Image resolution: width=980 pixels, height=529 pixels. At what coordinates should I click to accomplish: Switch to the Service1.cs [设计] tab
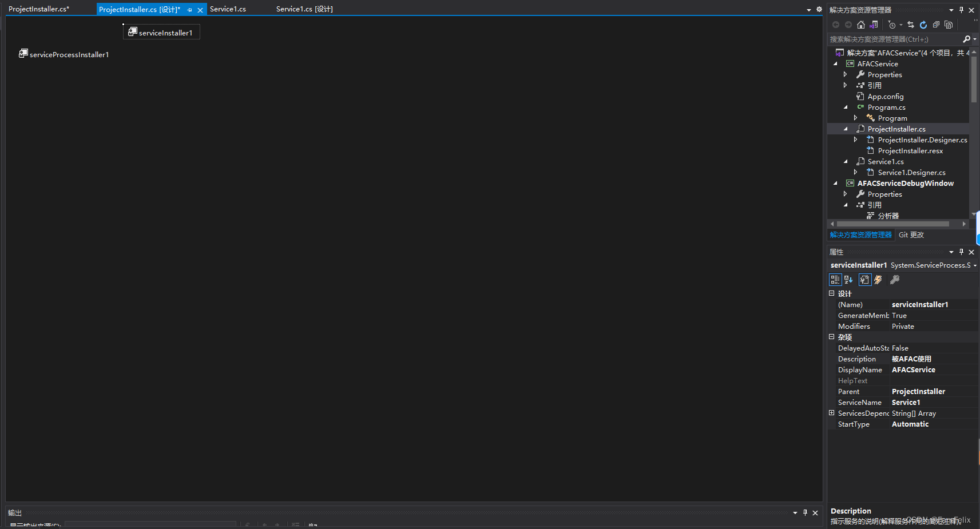pos(304,9)
